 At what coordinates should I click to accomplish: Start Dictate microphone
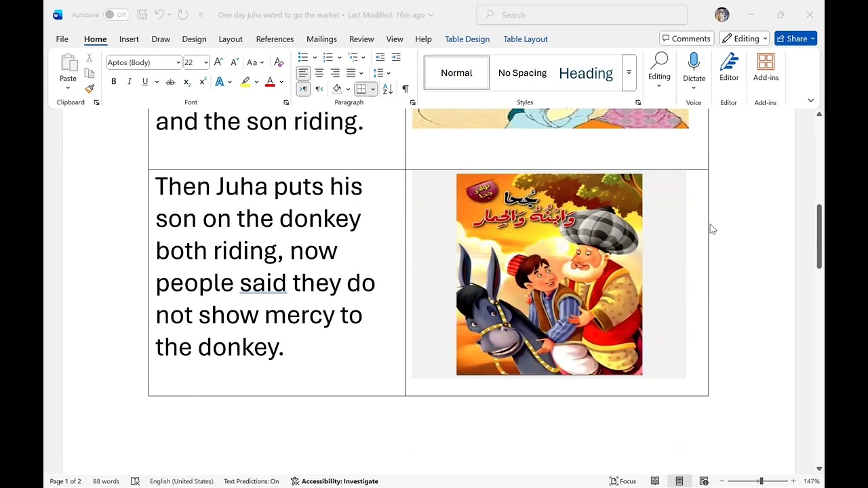click(694, 70)
